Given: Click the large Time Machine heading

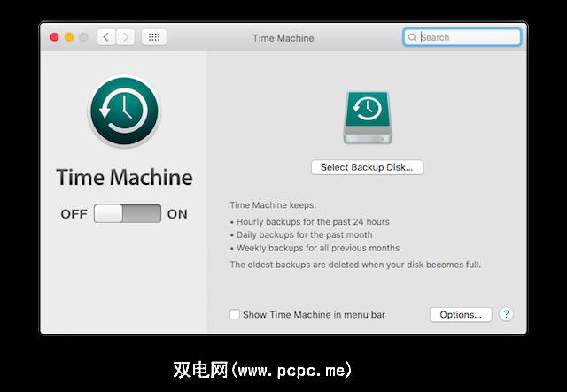Looking at the screenshot, I should (x=124, y=177).
